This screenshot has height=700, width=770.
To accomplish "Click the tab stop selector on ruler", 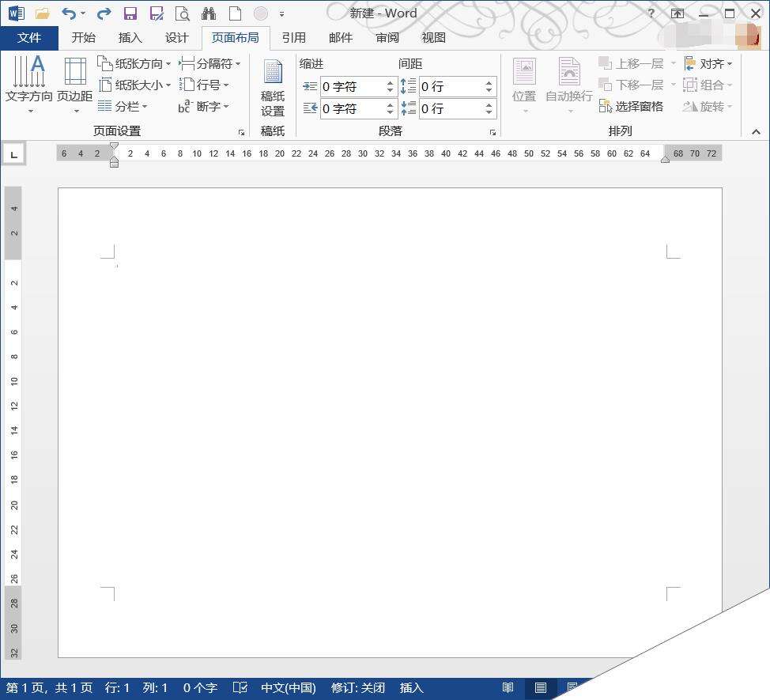I will tap(13, 154).
